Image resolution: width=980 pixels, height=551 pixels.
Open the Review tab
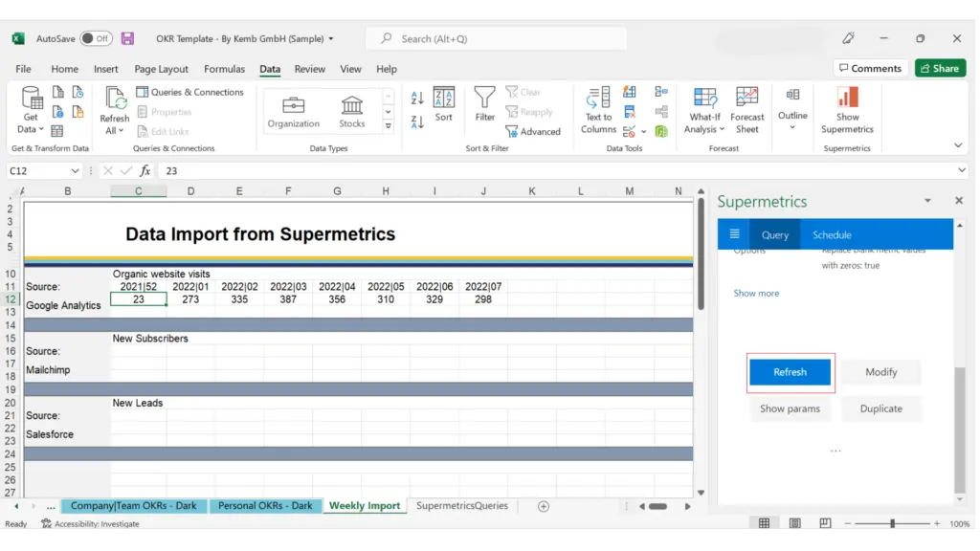tap(309, 69)
